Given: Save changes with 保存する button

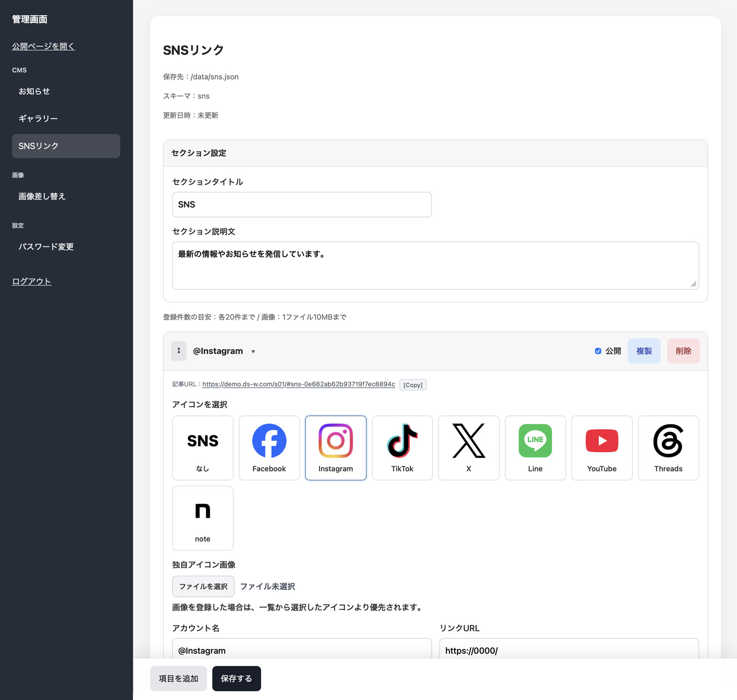Looking at the screenshot, I should (236, 679).
